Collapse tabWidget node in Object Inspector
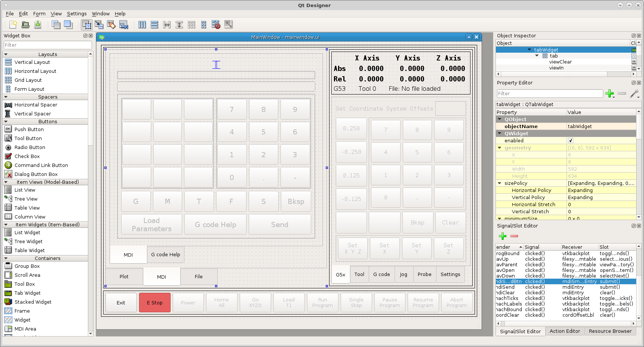The height and width of the screenshot is (347, 644). pos(529,50)
